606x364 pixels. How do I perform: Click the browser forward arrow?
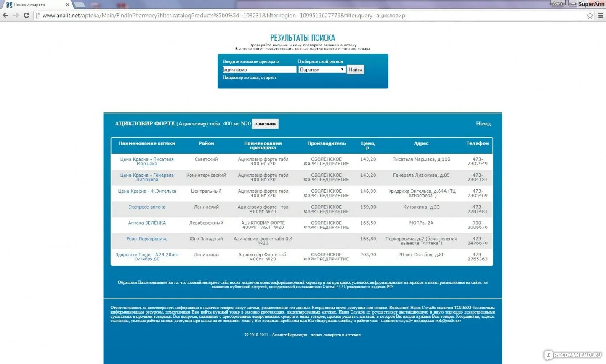click(x=16, y=15)
